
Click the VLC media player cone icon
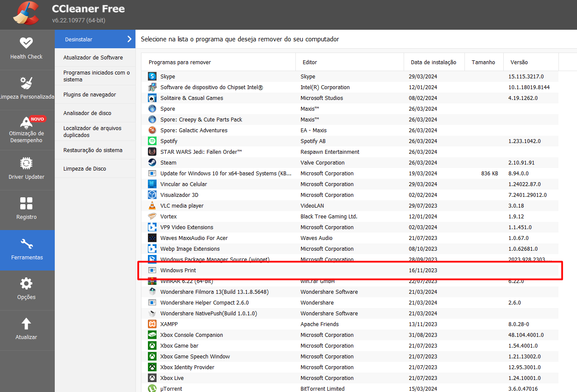152,205
